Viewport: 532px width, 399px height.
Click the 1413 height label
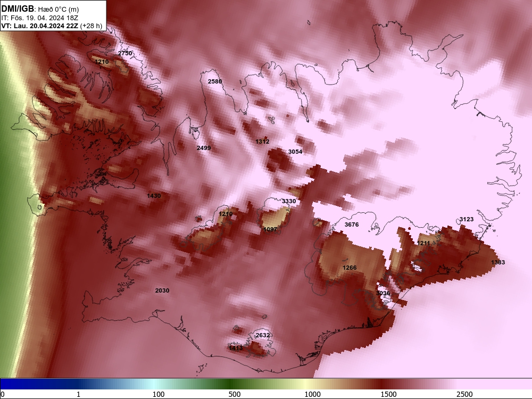click(236, 348)
